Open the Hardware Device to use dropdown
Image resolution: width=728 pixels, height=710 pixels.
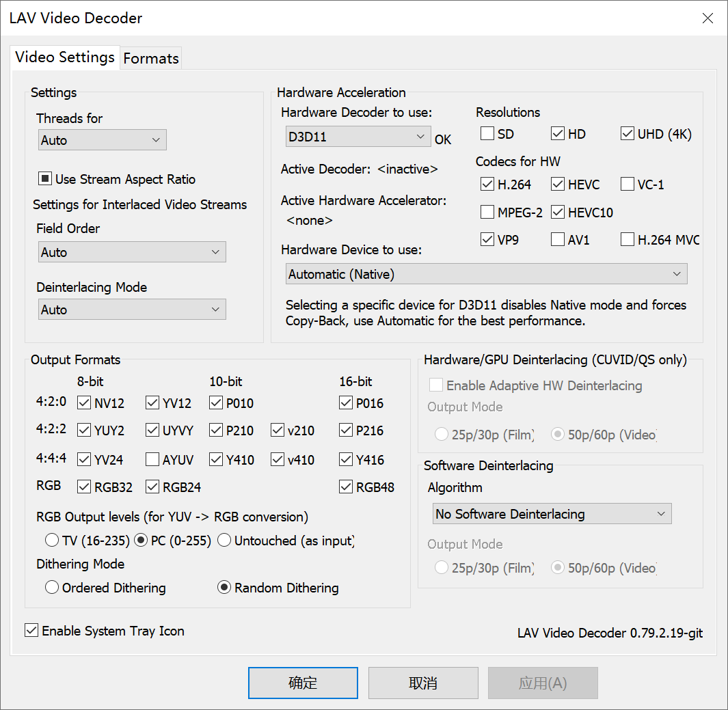pos(485,275)
